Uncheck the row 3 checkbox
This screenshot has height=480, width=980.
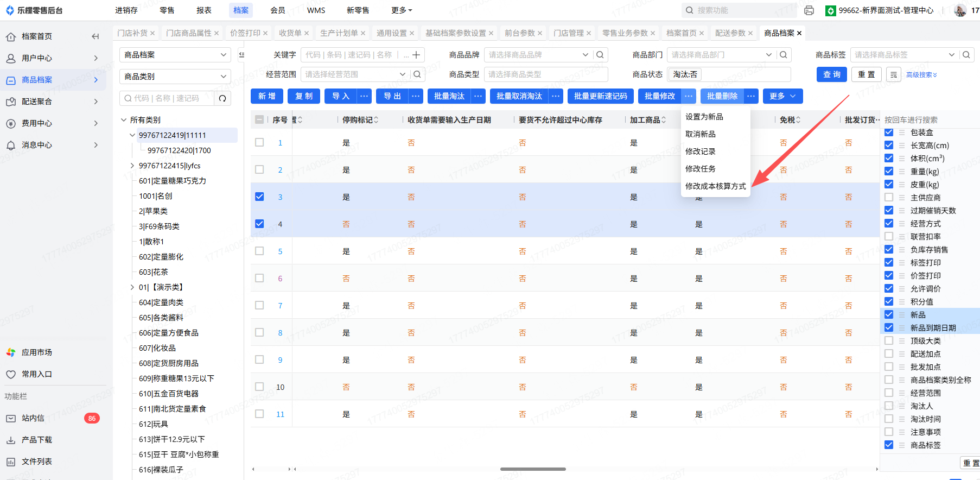coord(259,197)
